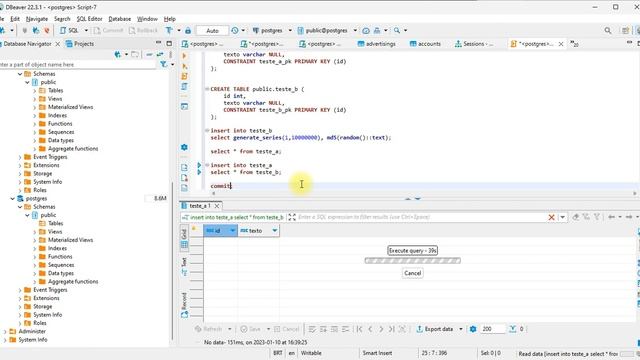
Task: Go to first page of results icon
Action: (360, 329)
